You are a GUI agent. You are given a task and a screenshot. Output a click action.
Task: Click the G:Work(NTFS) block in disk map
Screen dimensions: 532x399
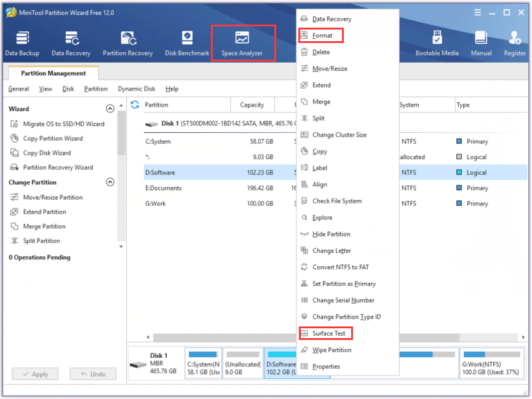pyautogui.click(x=491, y=363)
